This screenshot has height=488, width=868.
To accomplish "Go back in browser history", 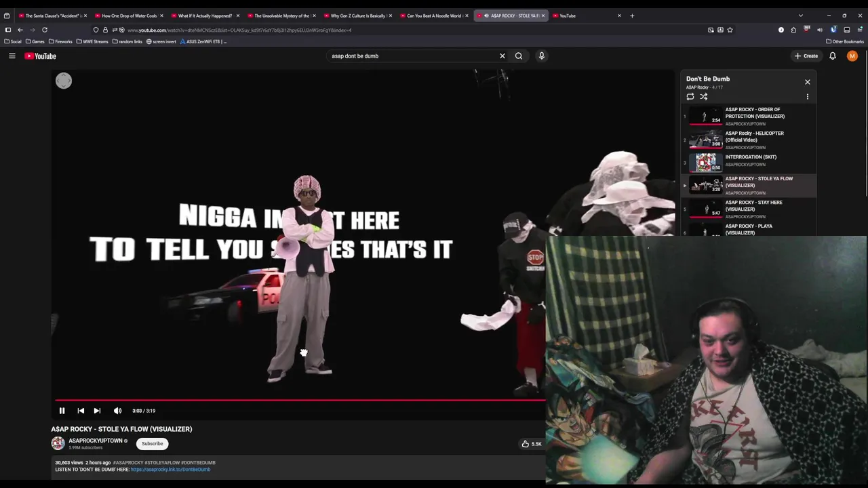I will click(20, 30).
